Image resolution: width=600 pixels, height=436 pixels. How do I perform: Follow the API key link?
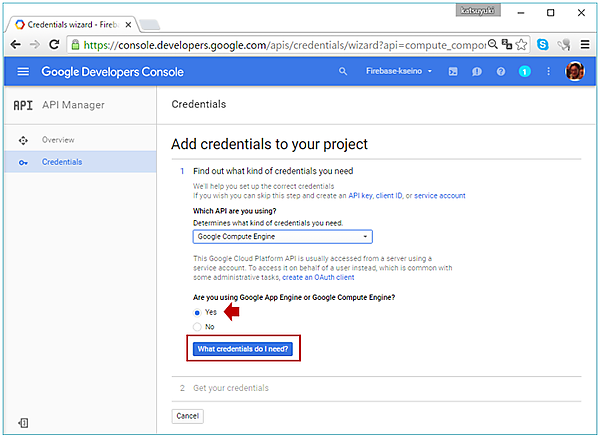tap(360, 196)
